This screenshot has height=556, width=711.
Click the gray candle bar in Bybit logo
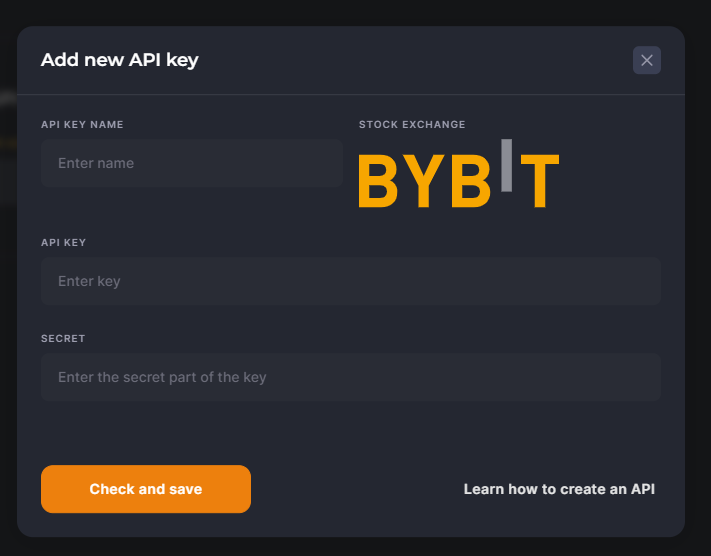point(506,166)
